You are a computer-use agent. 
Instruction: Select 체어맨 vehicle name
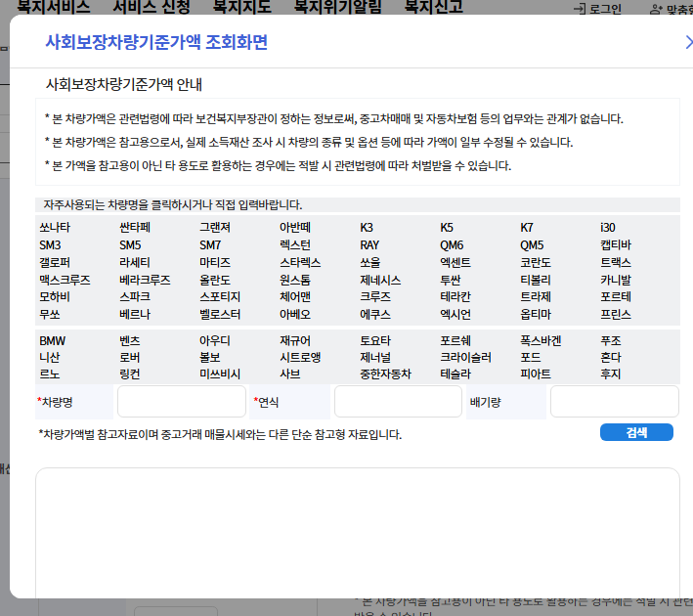[295, 296]
